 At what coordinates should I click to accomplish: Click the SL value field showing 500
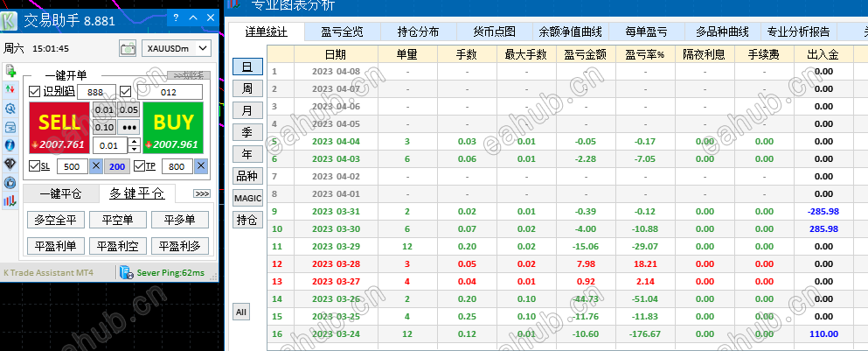(72, 165)
